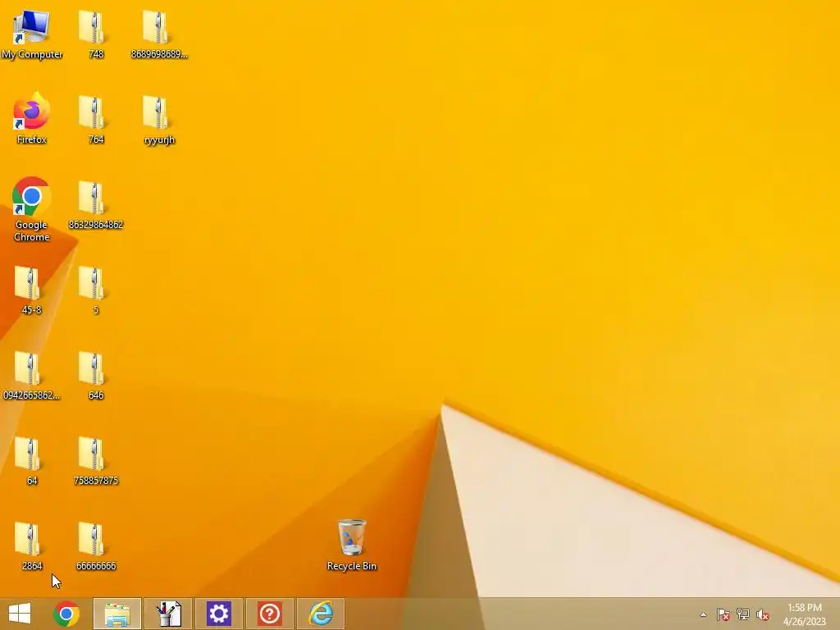This screenshot has height=630, width=840.
Task: Open File Explorer from the taskbar
Action: click(x=117, y=614)
